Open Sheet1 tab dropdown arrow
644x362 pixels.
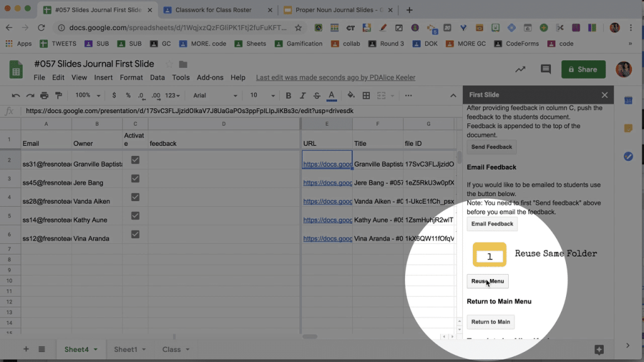144,349
